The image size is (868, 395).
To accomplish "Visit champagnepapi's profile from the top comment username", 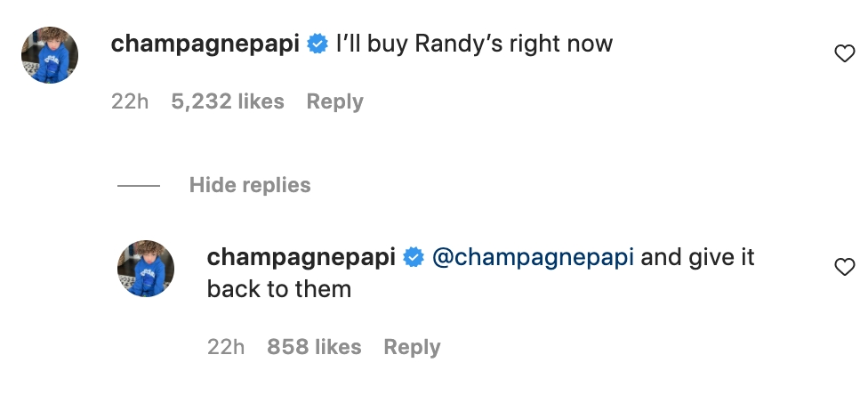I will (x=205, y=44).
